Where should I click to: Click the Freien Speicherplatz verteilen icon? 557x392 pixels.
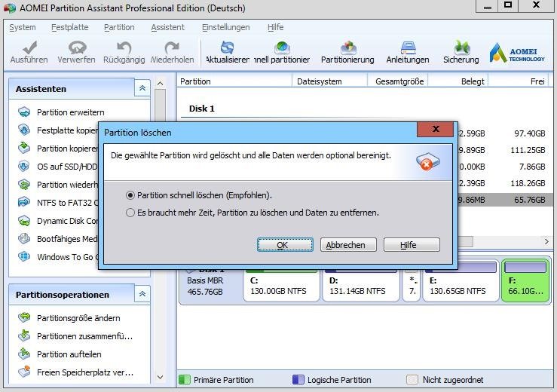pyautogui.click(x=24, y=372)
